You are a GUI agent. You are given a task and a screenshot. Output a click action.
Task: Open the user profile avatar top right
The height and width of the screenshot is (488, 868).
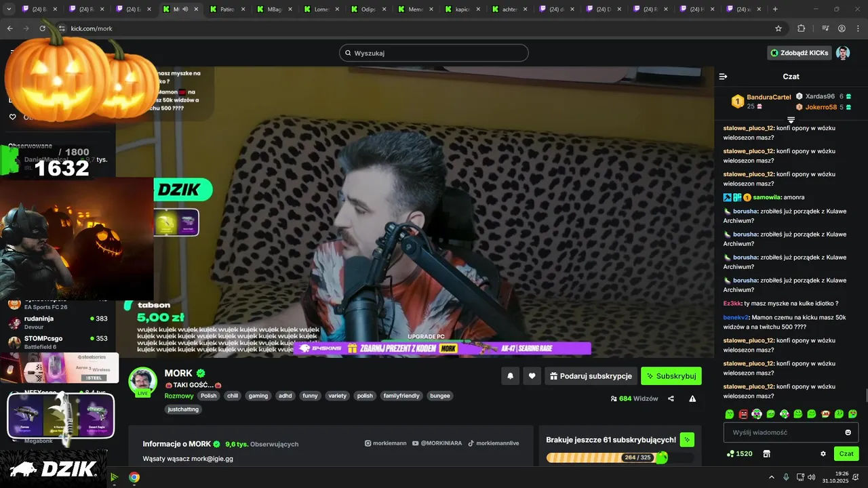[x=843, y=53]
